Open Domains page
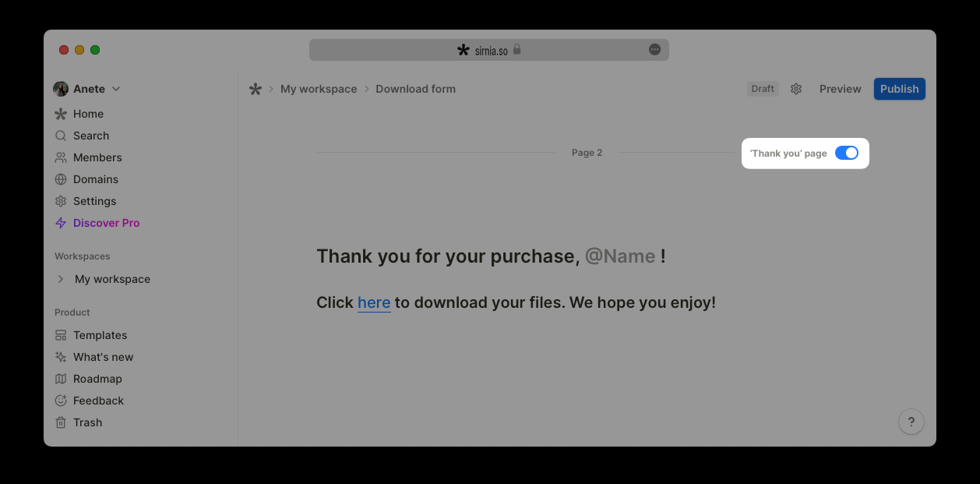Image resolution: width=980 pixels, height=484 pixels. (96, 179)
